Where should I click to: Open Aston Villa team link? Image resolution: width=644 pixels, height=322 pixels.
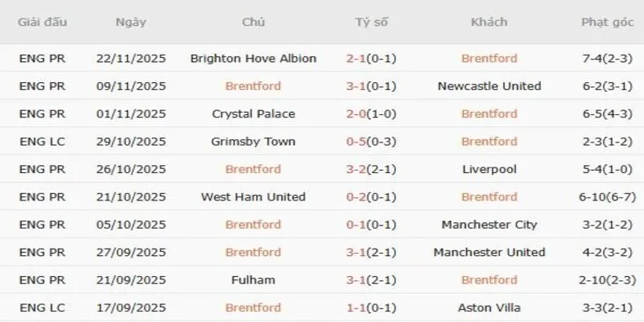pyautogui.click(x=489, y=308)
